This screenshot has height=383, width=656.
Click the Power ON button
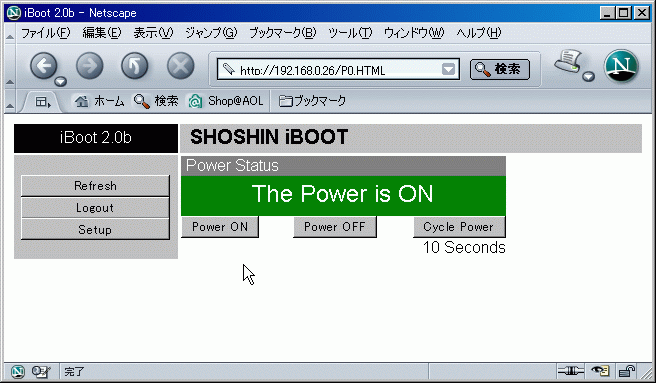tap(220, 227)
